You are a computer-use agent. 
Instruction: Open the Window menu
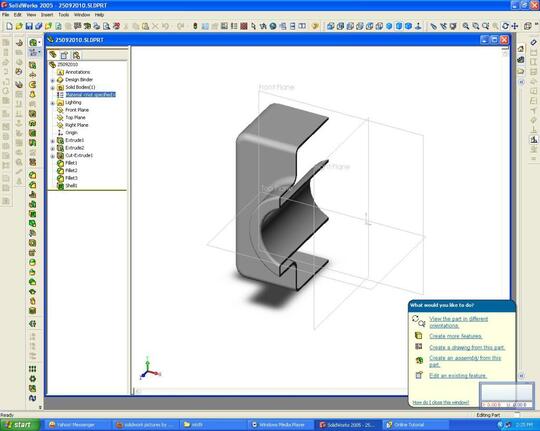[x=82, y=15]
